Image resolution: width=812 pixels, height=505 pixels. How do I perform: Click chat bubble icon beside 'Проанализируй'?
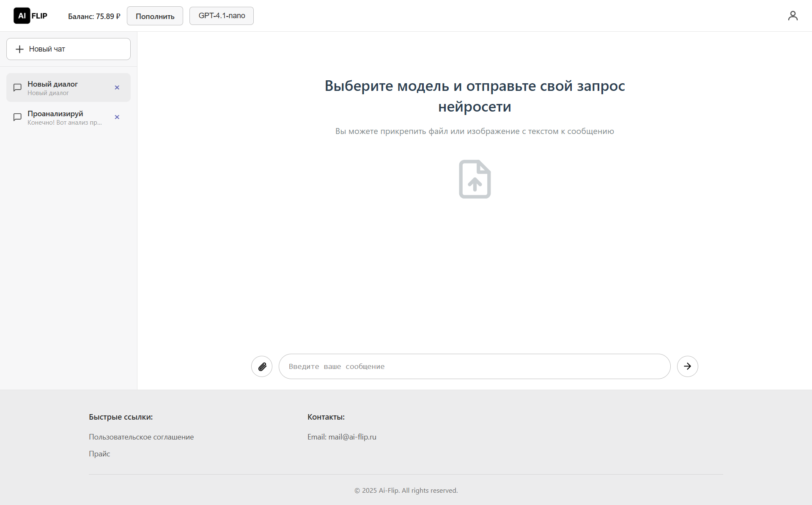[x=17, y=117]
